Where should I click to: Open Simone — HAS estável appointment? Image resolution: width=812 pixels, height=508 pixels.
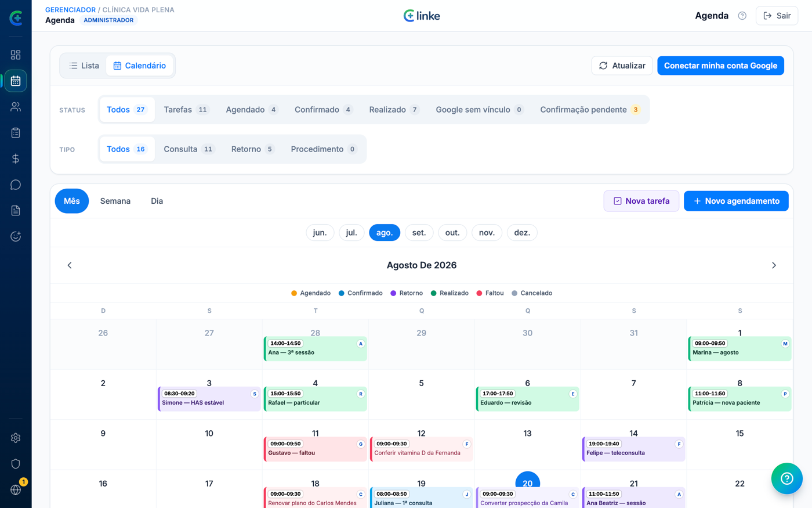coord(209,399)
